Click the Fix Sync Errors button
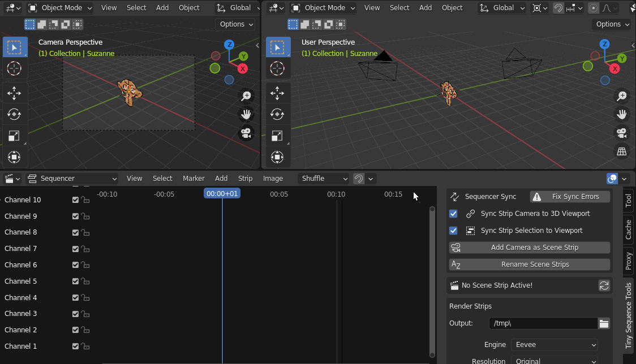Screen dimensions: 636x364 [569, 197]
